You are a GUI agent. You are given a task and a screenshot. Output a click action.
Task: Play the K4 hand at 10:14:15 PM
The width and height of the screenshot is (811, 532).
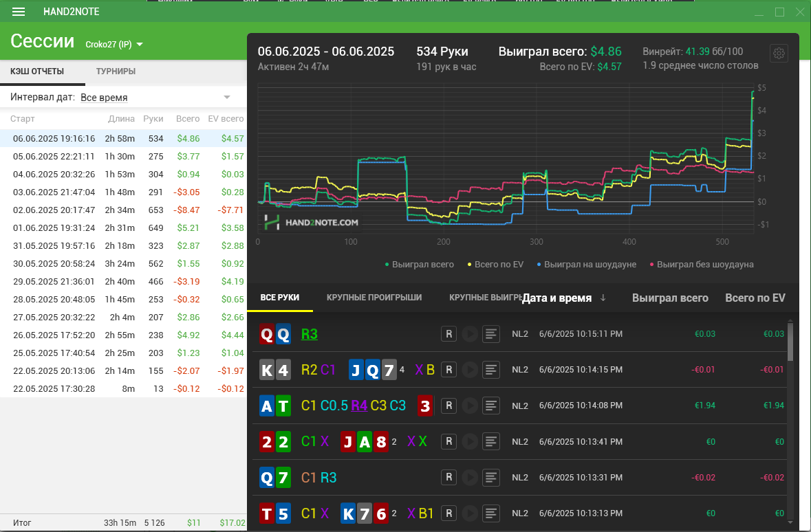[x=470, y=370]
